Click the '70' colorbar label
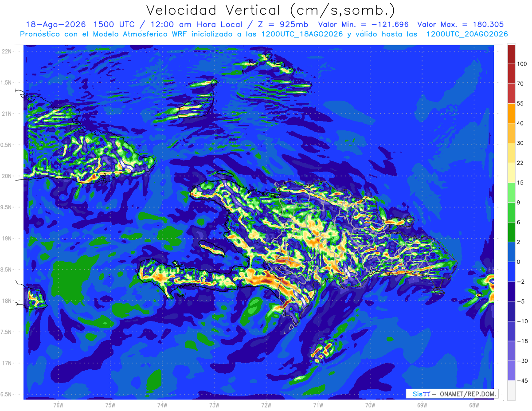The image size is (532, 411). pos(520,84)
